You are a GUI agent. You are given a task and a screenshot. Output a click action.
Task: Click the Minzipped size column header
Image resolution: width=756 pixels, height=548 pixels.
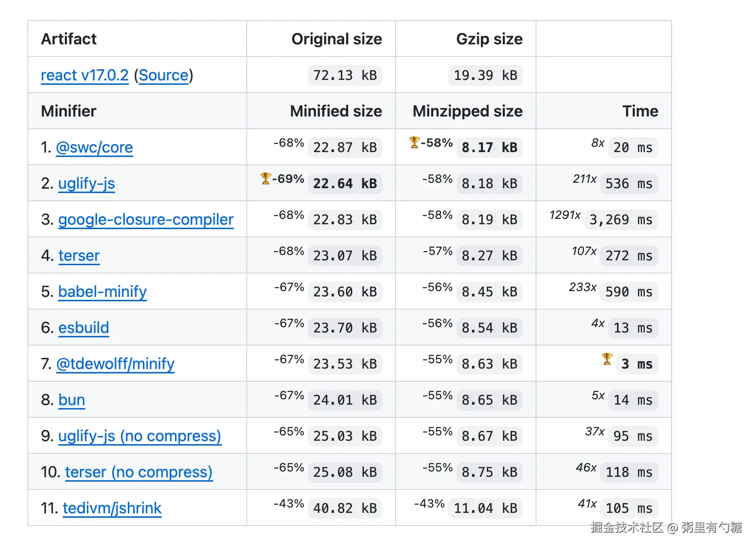coord(467,111)
